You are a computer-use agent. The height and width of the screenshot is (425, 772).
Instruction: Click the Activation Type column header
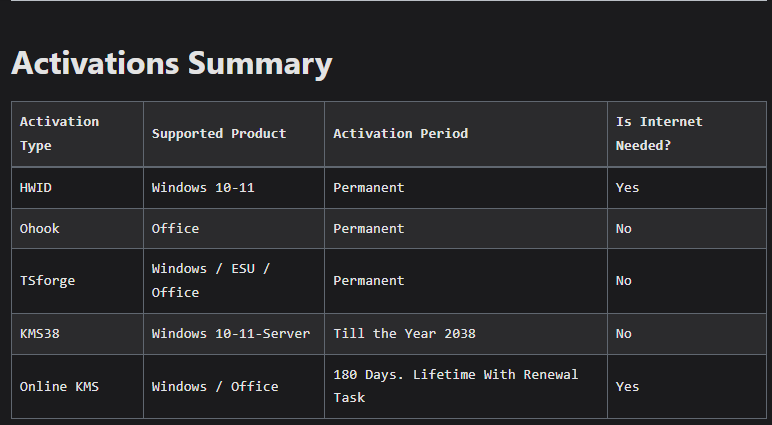pos(59,133)
